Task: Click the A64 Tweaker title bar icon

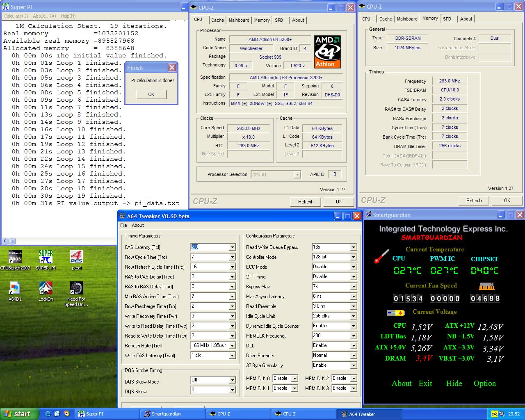Action: click(x=122, y=216)
